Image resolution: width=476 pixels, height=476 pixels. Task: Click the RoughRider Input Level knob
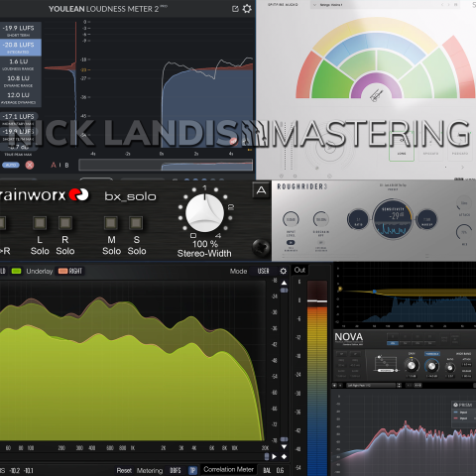coord(291,219)
